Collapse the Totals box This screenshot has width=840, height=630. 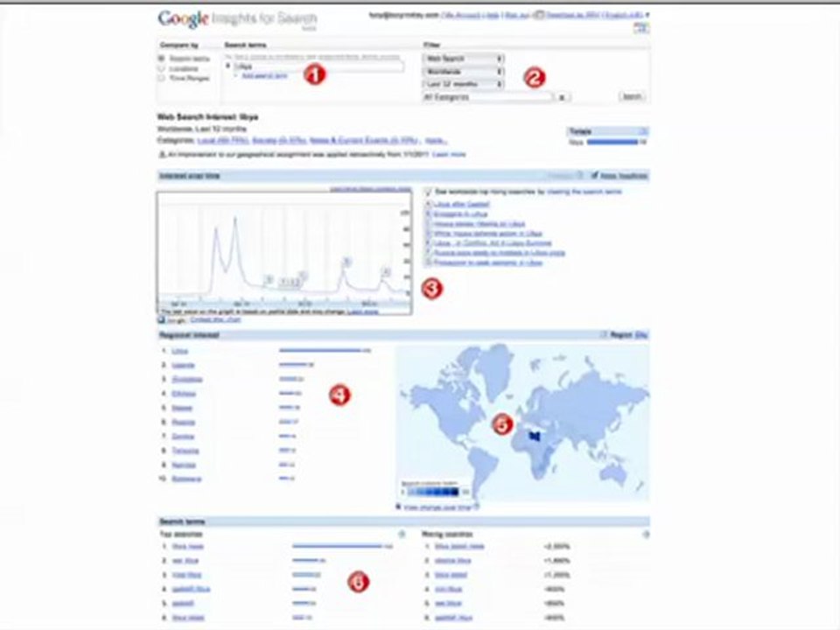coord(643,131)
